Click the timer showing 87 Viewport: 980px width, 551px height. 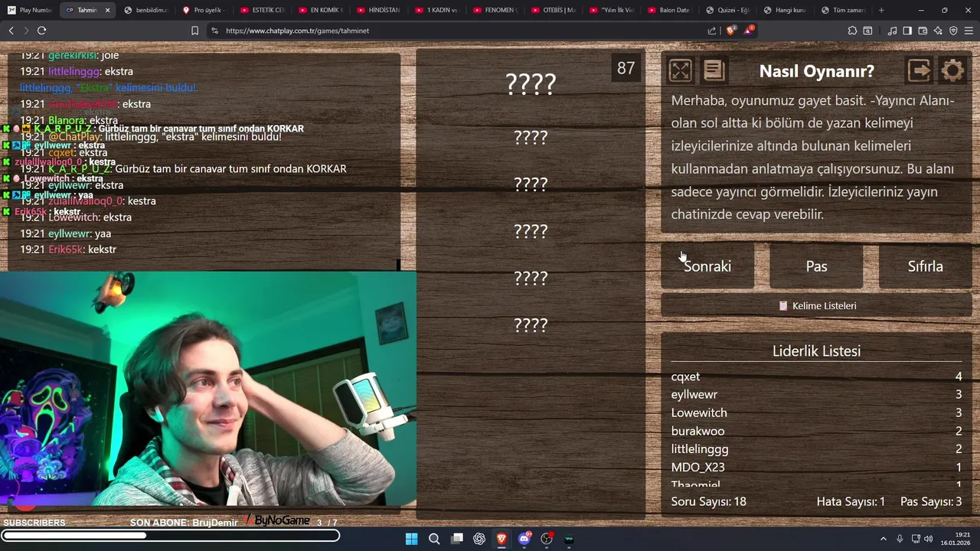point(626,68)
